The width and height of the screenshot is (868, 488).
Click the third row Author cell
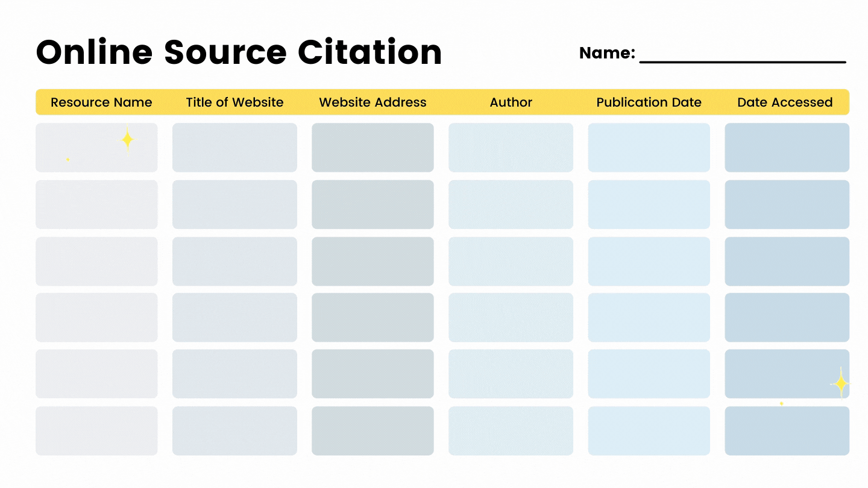(511, 261)
